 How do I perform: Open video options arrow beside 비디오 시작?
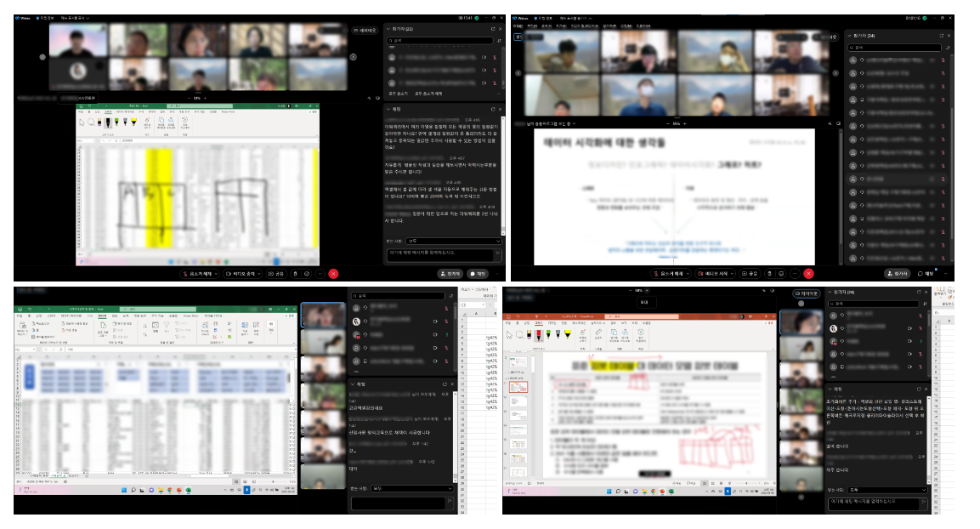coord(733,274)
